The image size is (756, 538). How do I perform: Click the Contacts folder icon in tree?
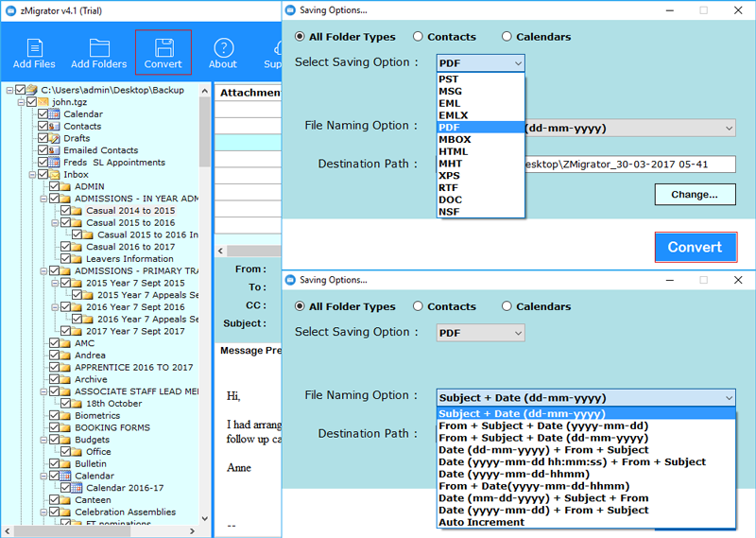point(55,127)
